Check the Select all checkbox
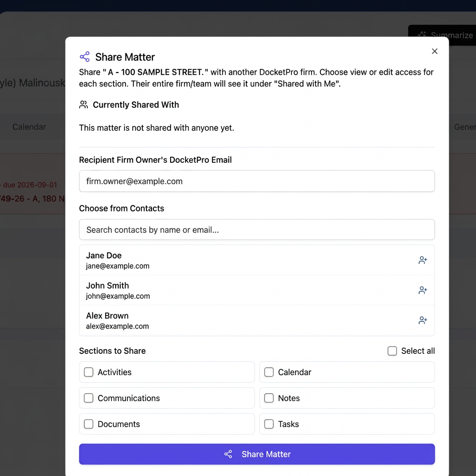The width and height of the screenshot is (476, 476). [392, 351]
